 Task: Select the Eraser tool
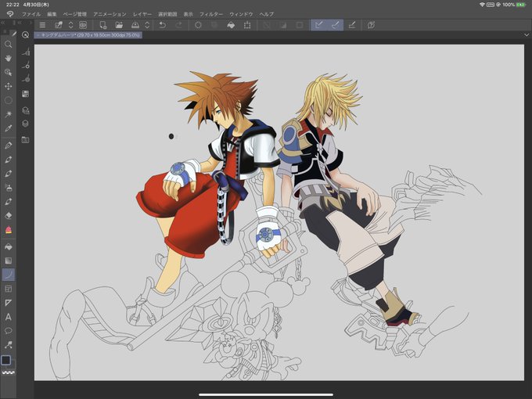pyautogui.click(x=8, y=215)
